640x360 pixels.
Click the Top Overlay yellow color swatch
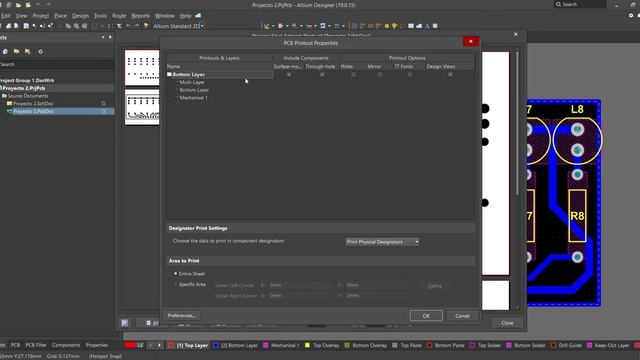307,345
